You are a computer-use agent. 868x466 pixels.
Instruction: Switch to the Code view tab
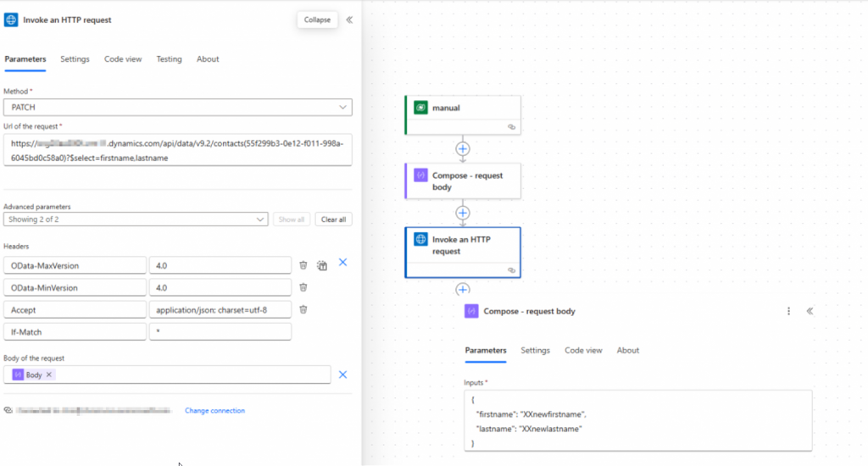pyautogui.click(x=123, y=59)
